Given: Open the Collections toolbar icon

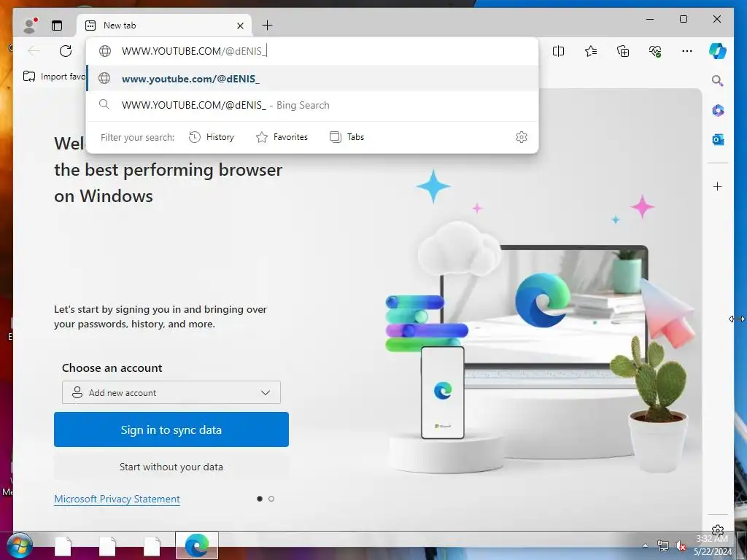Looking at the screenshot, I should coord(623,51).
